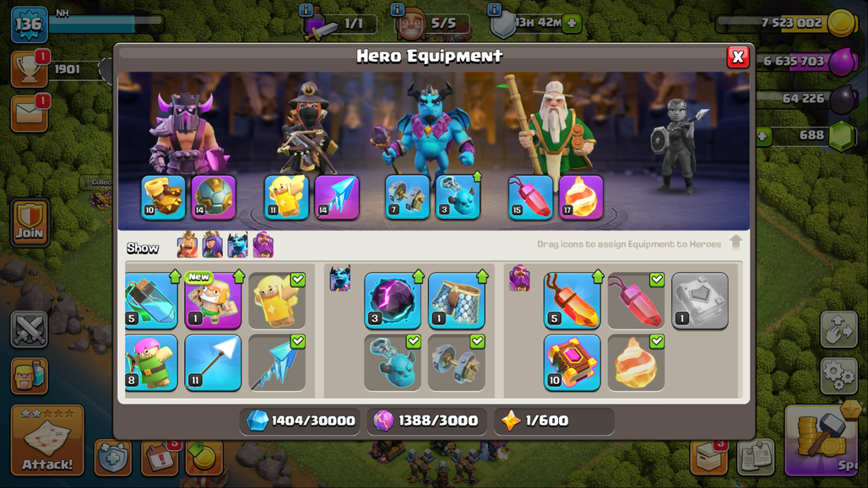Pick the Giant Arrow level 11 equipment
This screenshot has width=868, height=488.
pyautogui.click(x=213, y=363)
